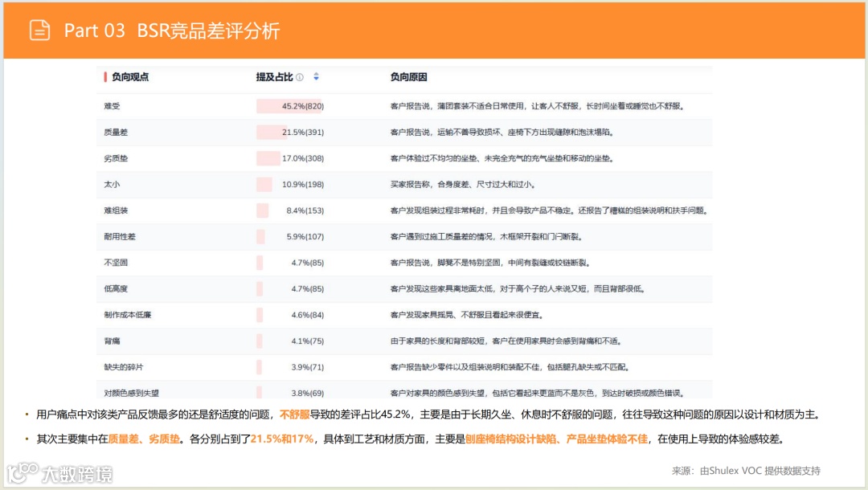Select the 太小 row label
Image resolution: width=868 pixels, height=490 pixels.
pos(112,184)
